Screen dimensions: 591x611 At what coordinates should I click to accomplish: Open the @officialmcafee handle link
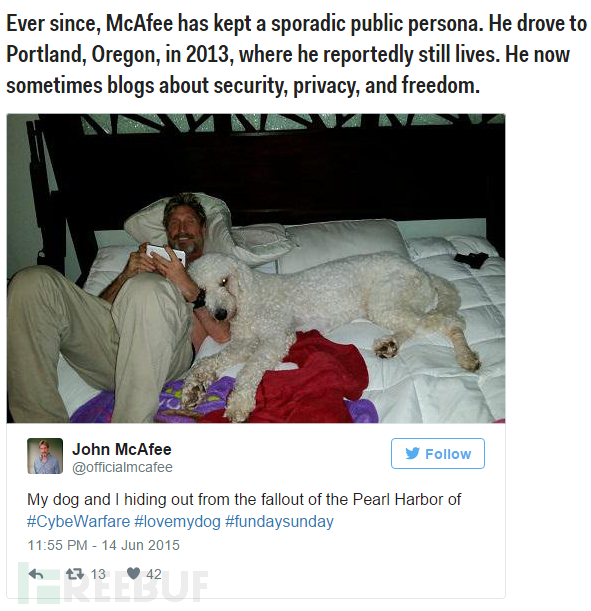[122, 467]
